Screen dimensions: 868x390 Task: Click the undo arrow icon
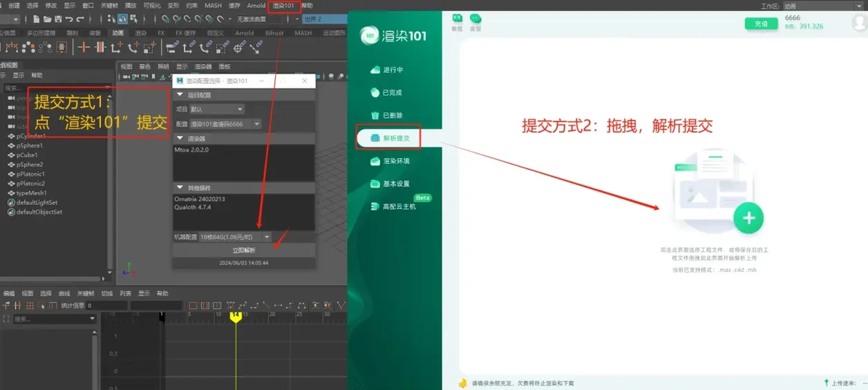coord(69,20)
